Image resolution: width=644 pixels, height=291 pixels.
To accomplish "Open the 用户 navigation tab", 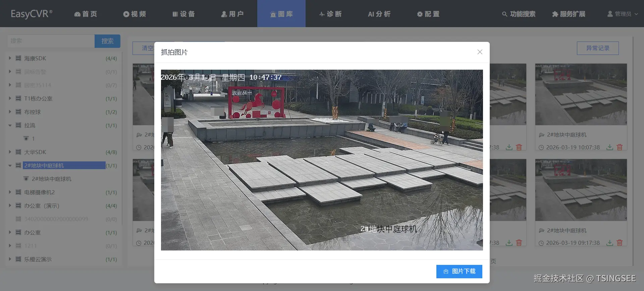I will click(x=232, y=14).
